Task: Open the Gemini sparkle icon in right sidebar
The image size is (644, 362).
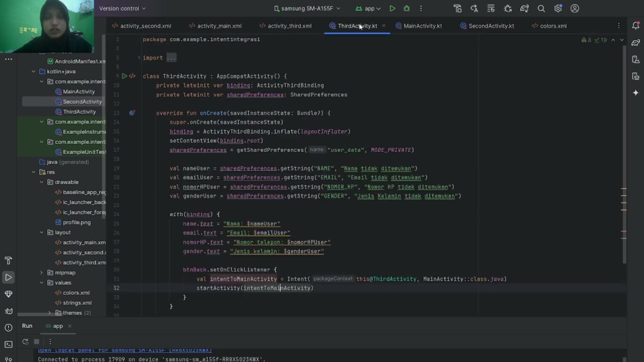Action: (635, 93)
